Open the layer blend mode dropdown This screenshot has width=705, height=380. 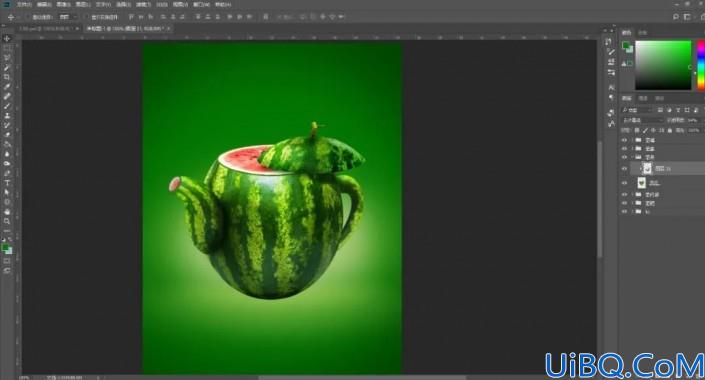(x=642, y=121)
